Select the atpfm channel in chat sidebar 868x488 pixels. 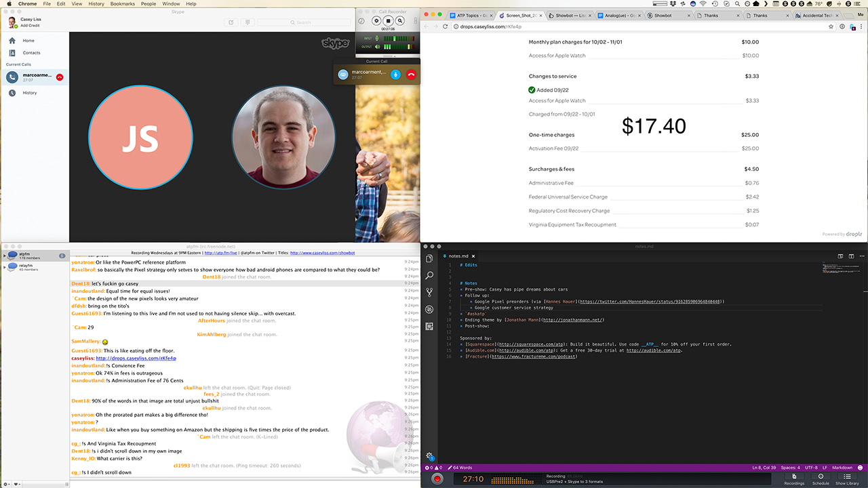click(34, 256)
